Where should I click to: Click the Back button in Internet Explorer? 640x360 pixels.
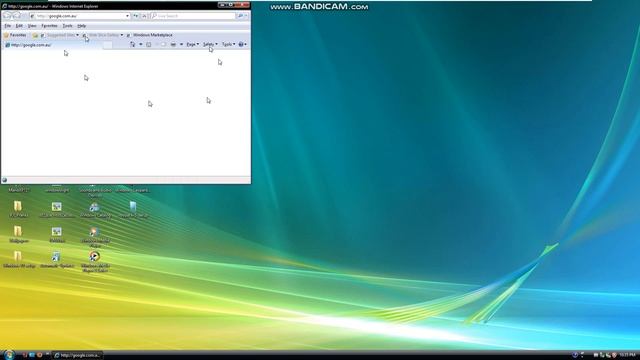point(8,16)
